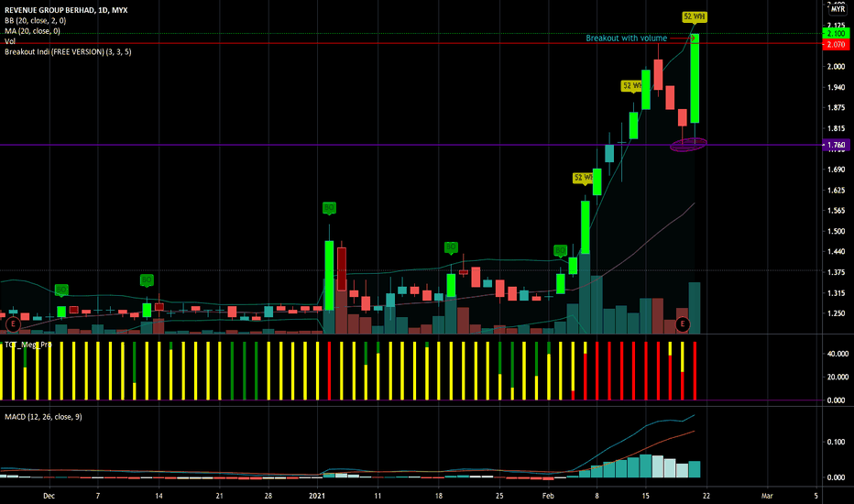Select the MACD (12, 26, close, 9) legend

click(x=43, y=417)
